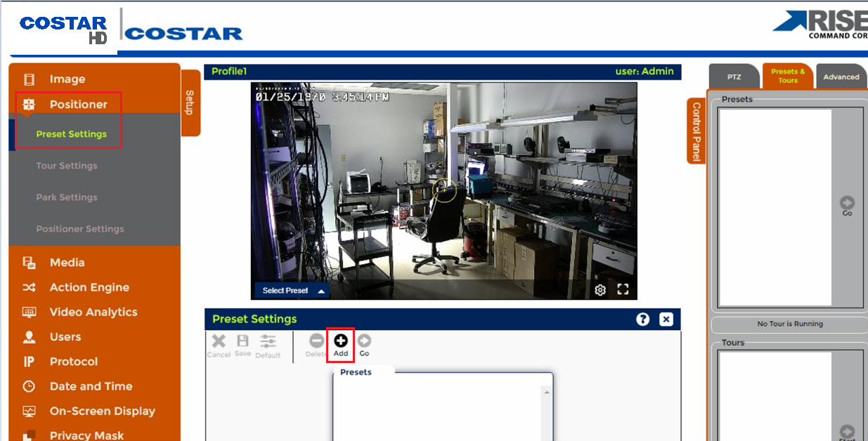This screenshot has height=441, width=868.
Task: Open Park Settings
Action: [67, 197]
